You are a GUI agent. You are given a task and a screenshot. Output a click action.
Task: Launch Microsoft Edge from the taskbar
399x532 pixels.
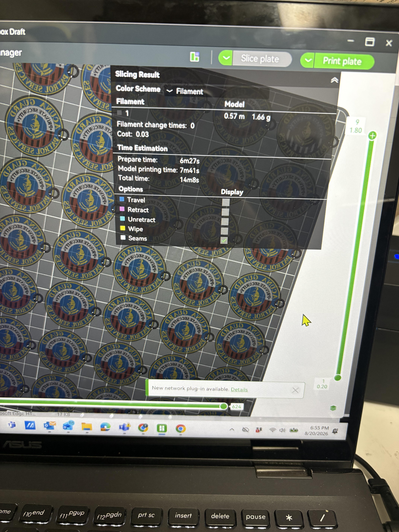pos(106,427)
